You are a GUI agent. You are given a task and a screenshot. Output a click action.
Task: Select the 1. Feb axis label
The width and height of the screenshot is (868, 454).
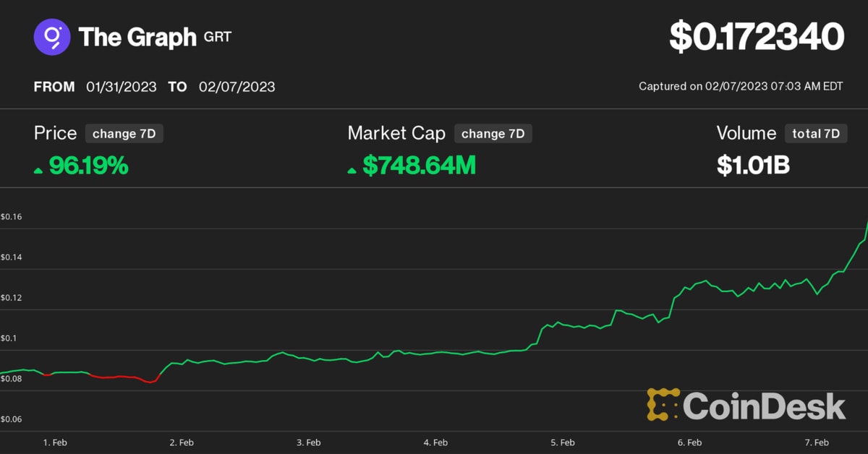click(54, 442)
